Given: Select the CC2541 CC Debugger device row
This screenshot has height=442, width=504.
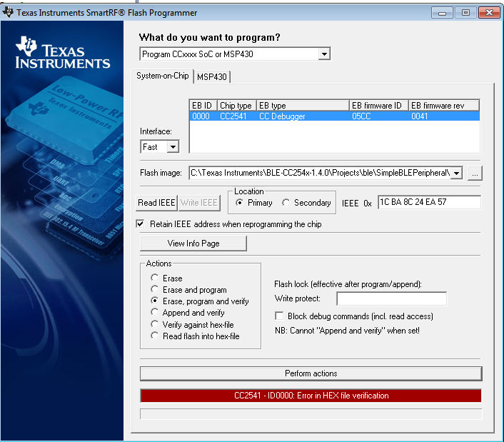Looking at the screenshot, I should [334, 116].
